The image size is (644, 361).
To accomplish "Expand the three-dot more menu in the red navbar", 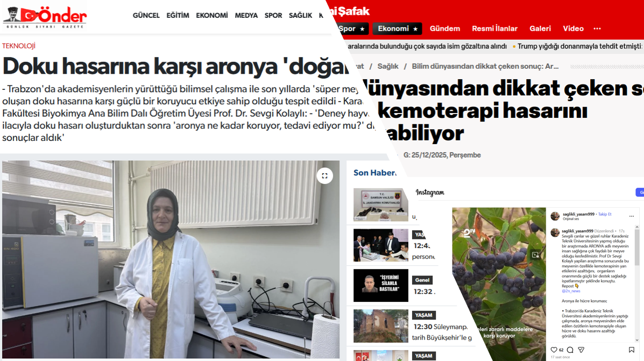I will (597, 29).
